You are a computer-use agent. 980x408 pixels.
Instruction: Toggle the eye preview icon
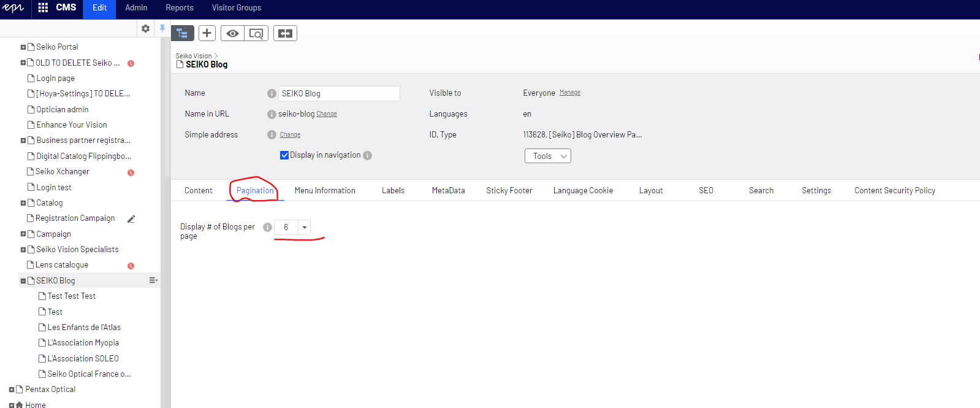(232, 33)
